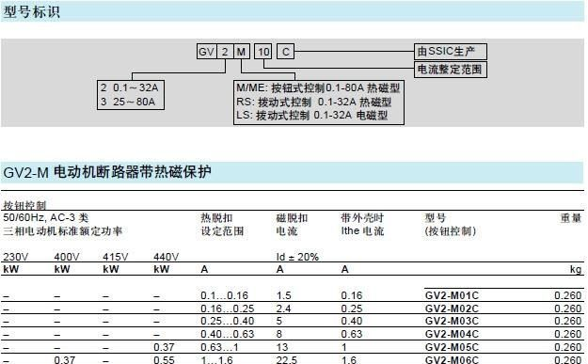This screenshot has width=588, height=364.
Task: Click the 10 box in model code
Action: point(263,52)
